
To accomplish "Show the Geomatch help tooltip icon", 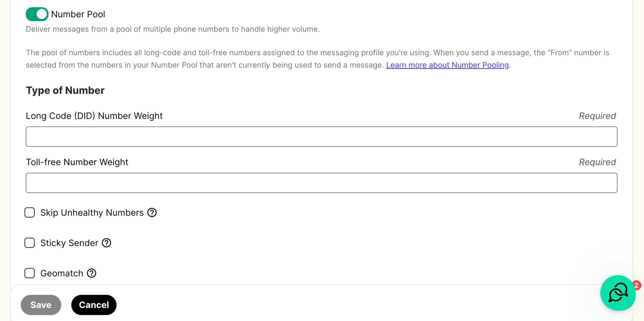I will point(92,273).
